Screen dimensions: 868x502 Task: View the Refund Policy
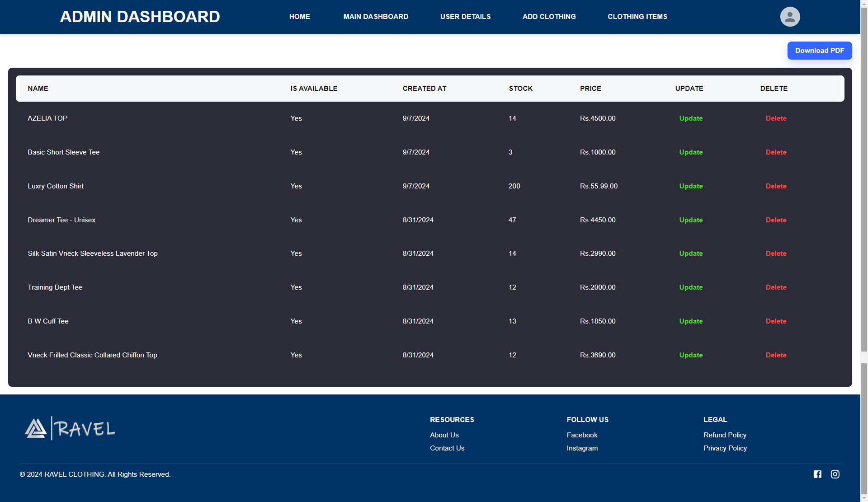pos(725,435)
